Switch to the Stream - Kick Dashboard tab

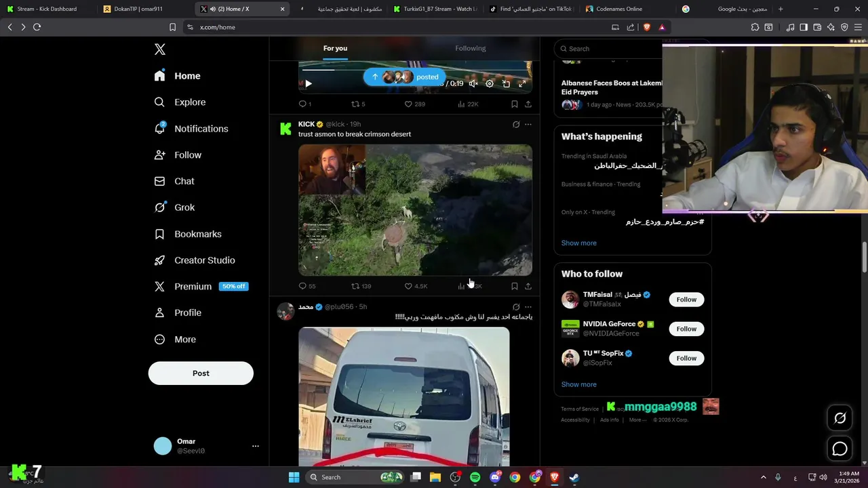point(47,9)
